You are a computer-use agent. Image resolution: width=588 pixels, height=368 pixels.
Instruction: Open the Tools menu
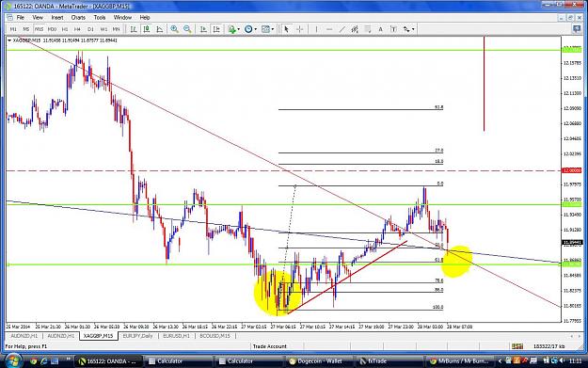click(x=100, y=17)
